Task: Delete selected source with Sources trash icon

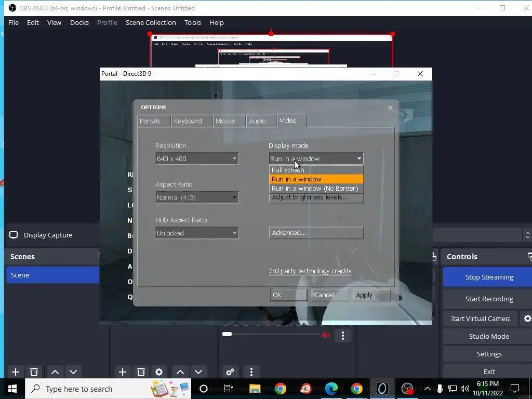Action: (141, 372)
